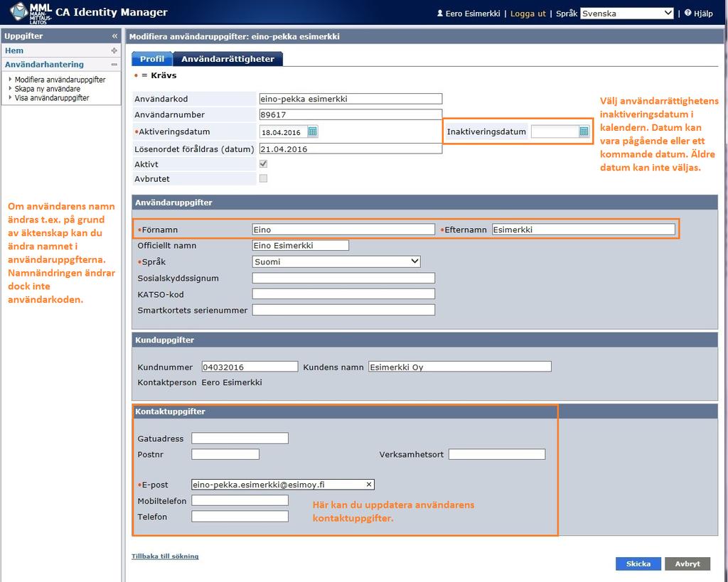728x582 pixels.
Task: Click the Sosialskyddssignum input field
Action: [x=343, y=278]
